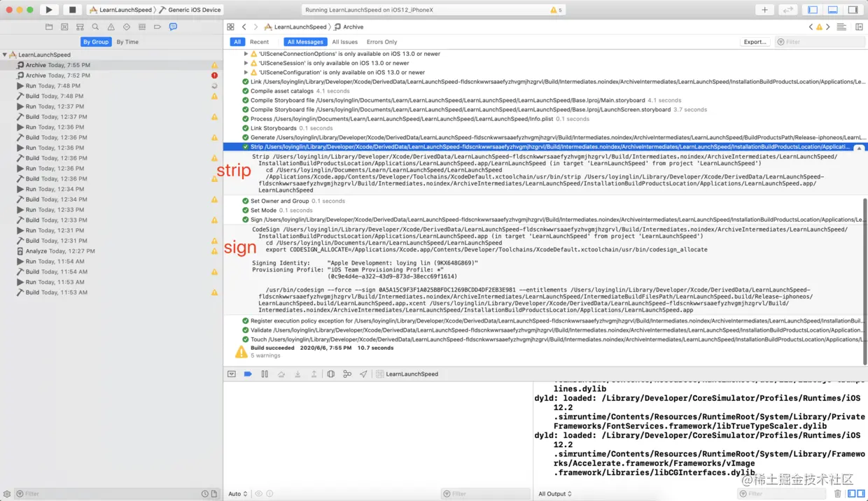Select Analyze Today, 12:27 PM report

click(112, 251)
